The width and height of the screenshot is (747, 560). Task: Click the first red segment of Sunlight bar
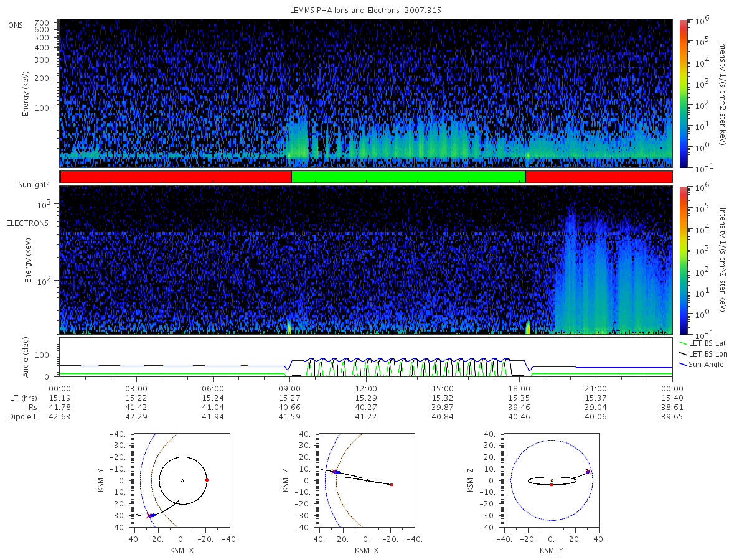(x=176, y=177)
